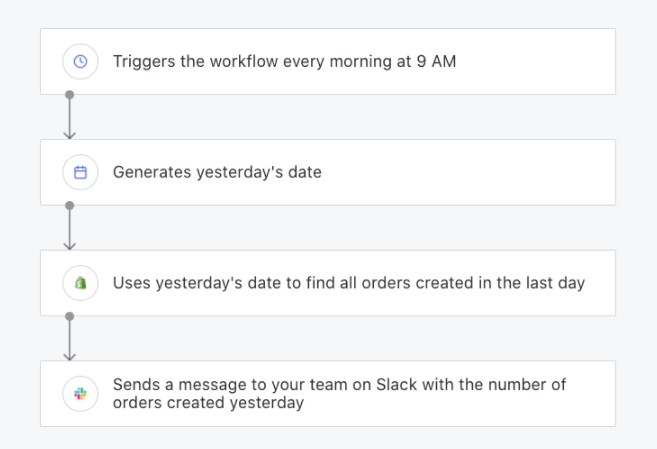
Task: Click arrowhead pointing into the Slack message card
Action: (70, 357)
